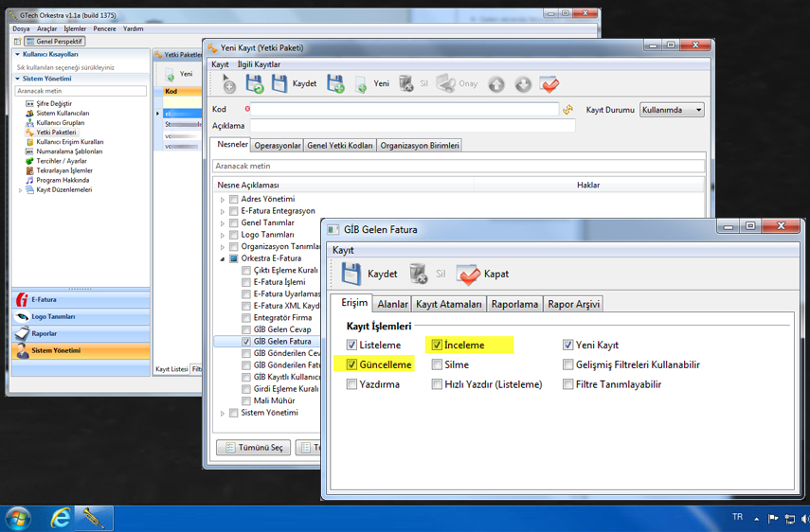Check the GİB Gelen Cevap tree checkbox
Screen dimensions: 810x532
click(x=246, y=329)
